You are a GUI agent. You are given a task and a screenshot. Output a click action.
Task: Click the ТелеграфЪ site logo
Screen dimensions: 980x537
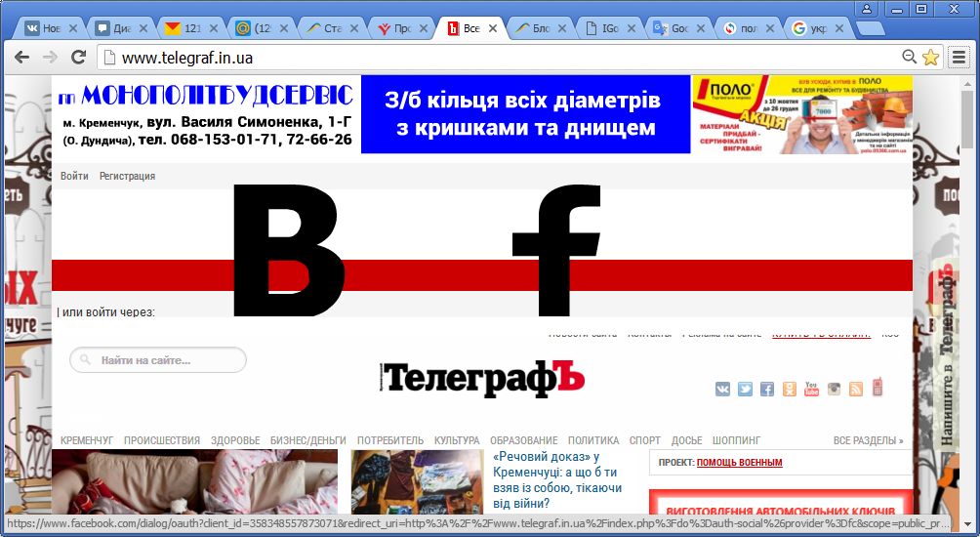482,379
